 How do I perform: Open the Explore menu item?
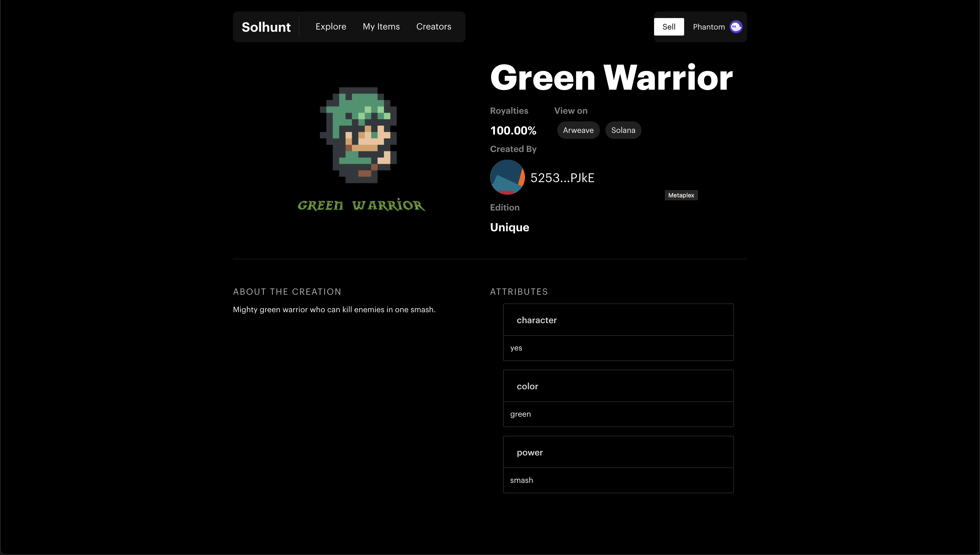click(331, 27)
